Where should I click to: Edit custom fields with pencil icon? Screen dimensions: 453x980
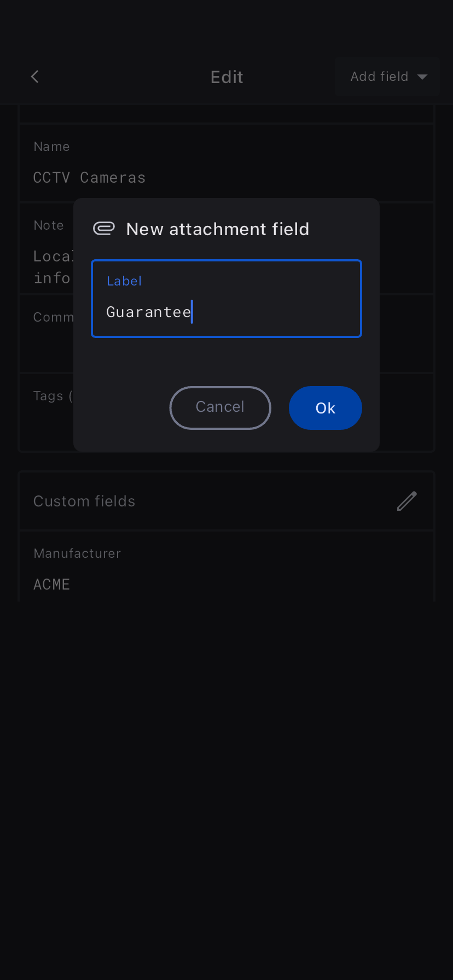[406, 501]
